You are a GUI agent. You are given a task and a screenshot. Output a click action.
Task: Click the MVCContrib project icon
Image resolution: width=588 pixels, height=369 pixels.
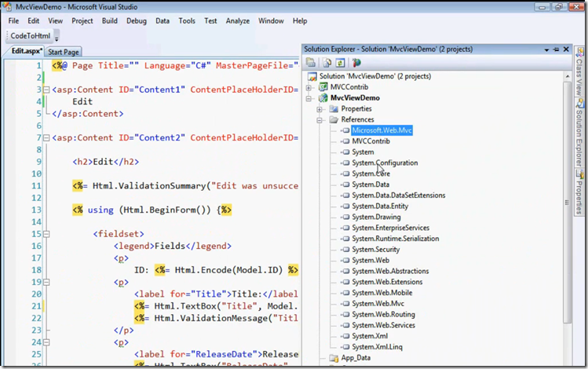tap(323, 87)
